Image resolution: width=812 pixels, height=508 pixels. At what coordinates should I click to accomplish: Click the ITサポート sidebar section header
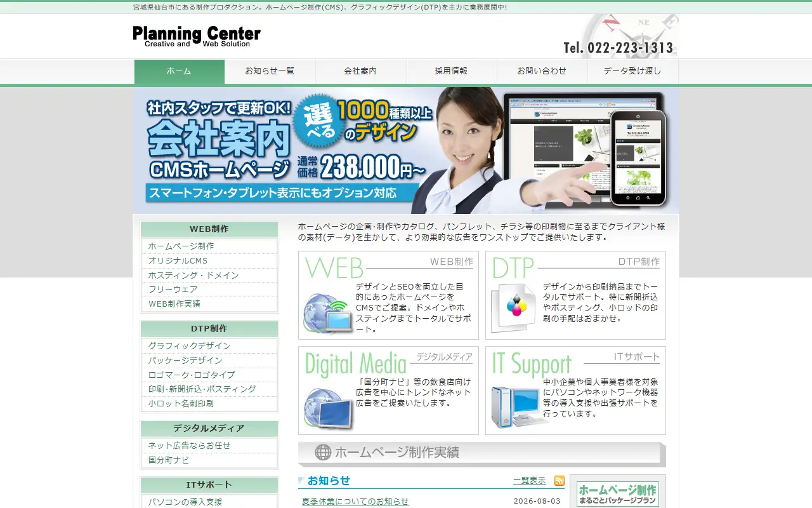(x=209, y=485)
